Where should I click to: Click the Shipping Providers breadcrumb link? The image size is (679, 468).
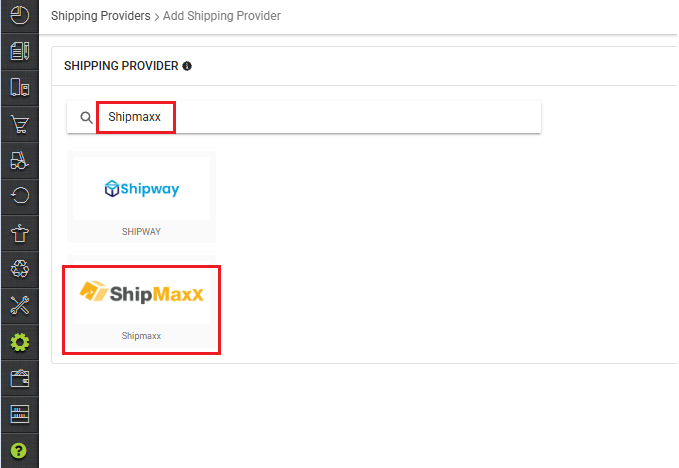click(100, 16)
